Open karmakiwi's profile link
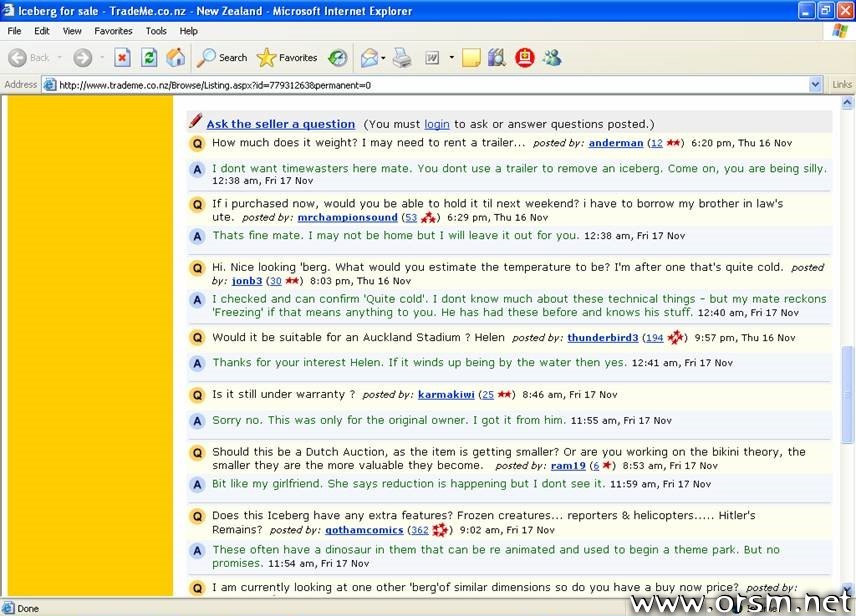This screenshot has width=856, height=616. click(446, 394)
